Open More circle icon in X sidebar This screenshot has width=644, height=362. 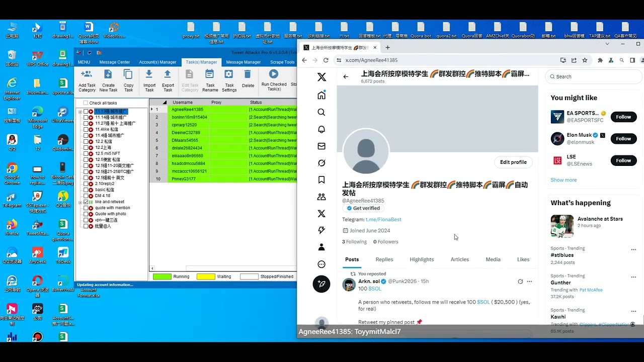click(321, 264)
